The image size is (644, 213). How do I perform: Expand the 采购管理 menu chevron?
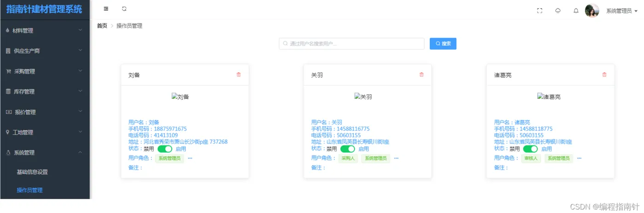[x=80, y=71]
